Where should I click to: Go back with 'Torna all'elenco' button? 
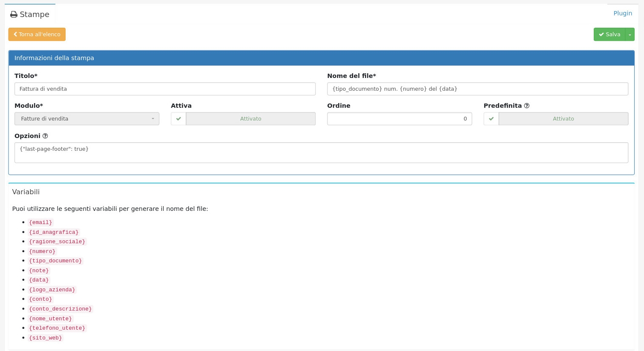point(37,35)
